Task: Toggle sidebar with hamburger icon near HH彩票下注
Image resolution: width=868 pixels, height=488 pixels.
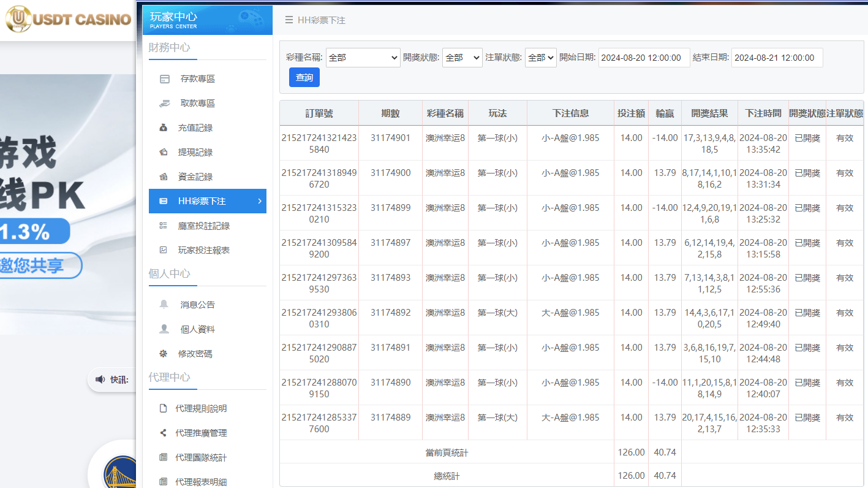Action: coord(288,20)
